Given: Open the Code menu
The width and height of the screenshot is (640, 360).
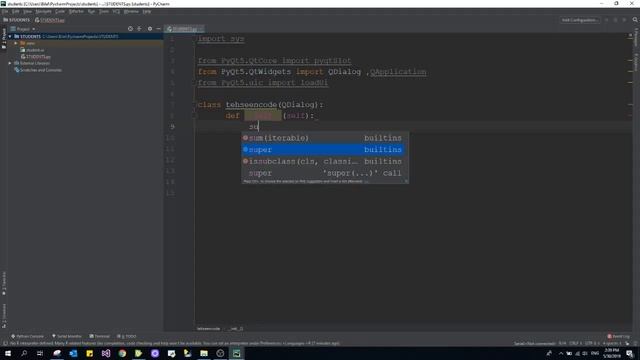Looking at the screenshot, I should click(x=60, y=11).
